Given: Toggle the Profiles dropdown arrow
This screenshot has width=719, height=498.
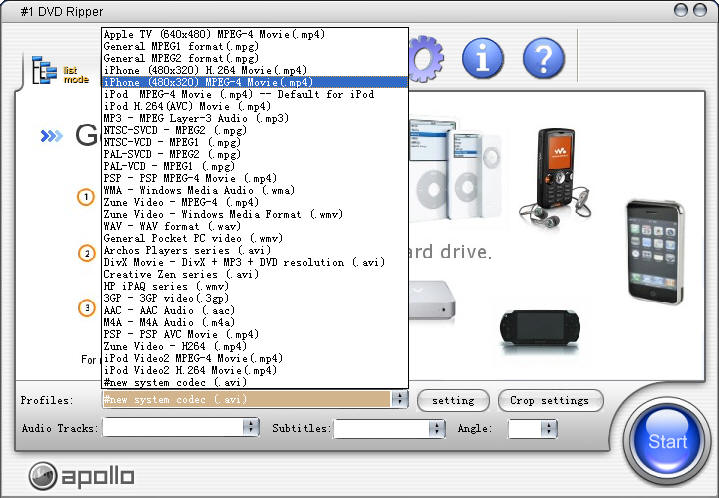Looking at the screenshot, I should (x=399, y=399).
